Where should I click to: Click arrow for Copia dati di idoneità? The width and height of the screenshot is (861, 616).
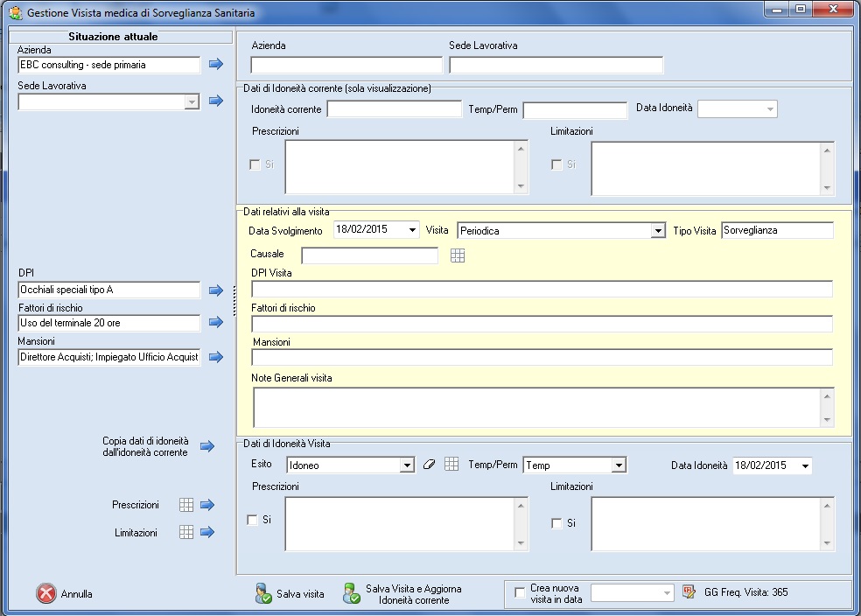click(x=207, y=446)
